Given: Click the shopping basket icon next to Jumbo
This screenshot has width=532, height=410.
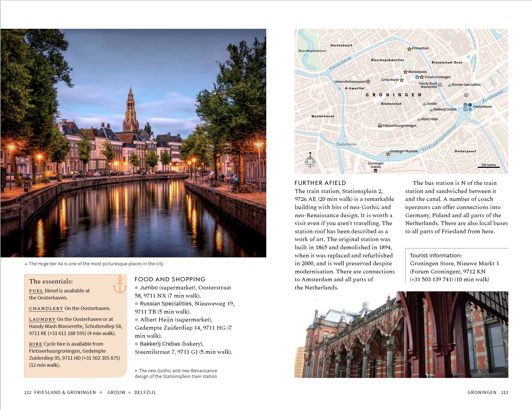Looking at the screenshot, I should 424,104.
